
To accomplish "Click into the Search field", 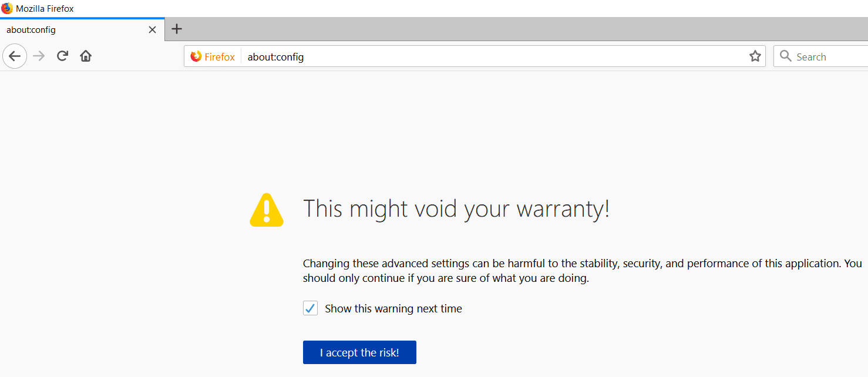I will tap(828, 57).
